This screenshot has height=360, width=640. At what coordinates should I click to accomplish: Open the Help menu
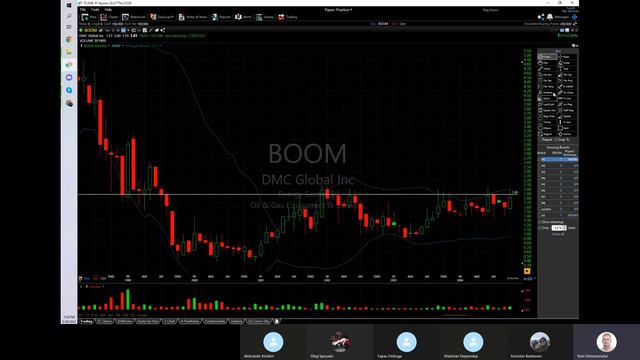(x=108, y=10)
